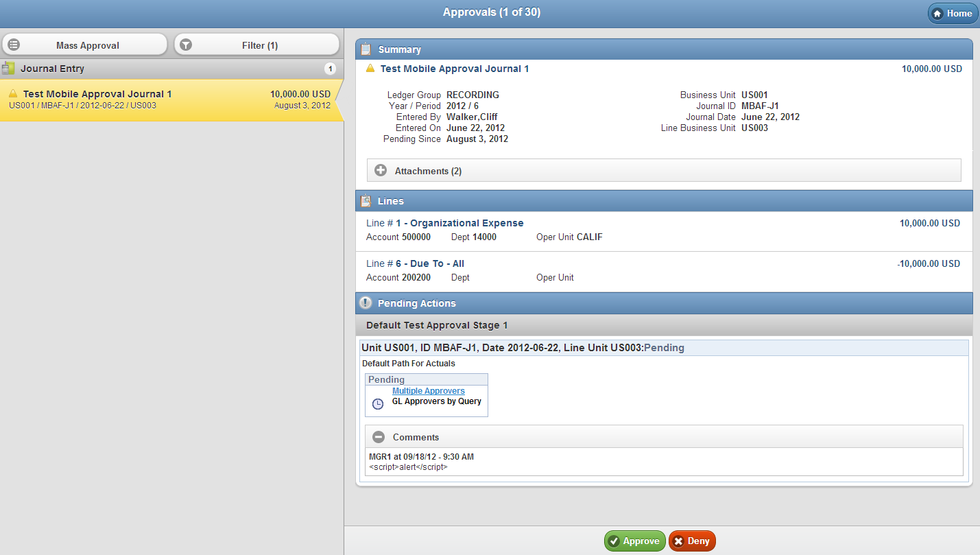The height and width of the screenshot is (555, 980).
Task: Expand the Attachments (2) section
Action: [x=664, y=171]
